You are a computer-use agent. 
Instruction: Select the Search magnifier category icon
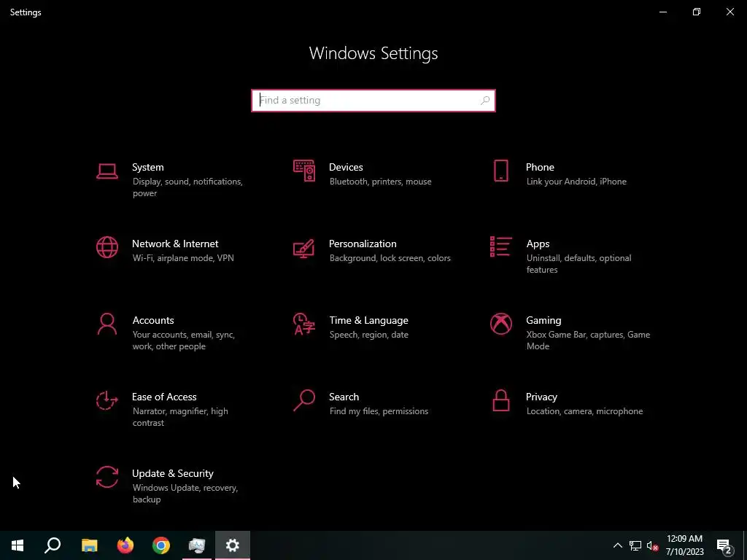[x=304, y=400]
